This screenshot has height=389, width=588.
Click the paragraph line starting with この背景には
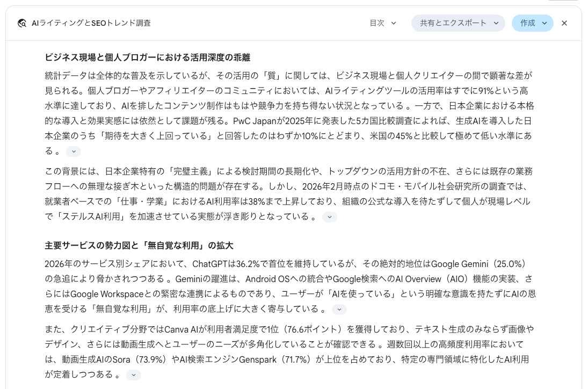click(289, 171)
